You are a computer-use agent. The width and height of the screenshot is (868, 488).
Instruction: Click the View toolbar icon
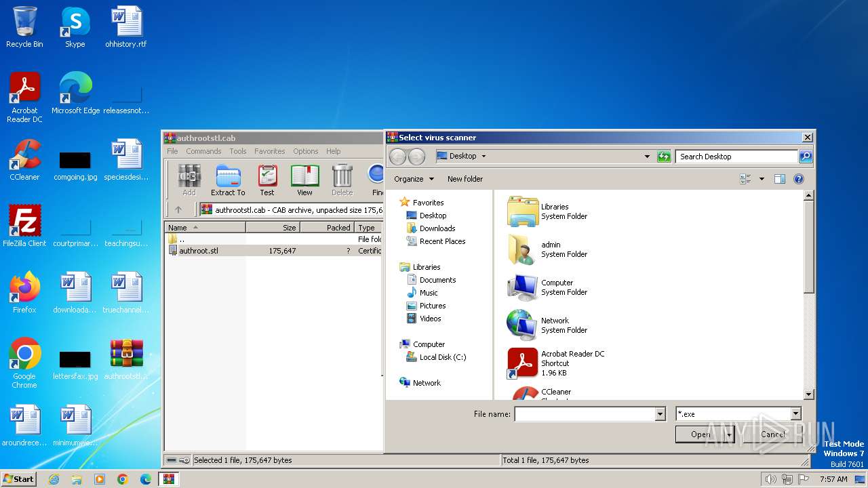pyautogui.click(x=305, y=180)
